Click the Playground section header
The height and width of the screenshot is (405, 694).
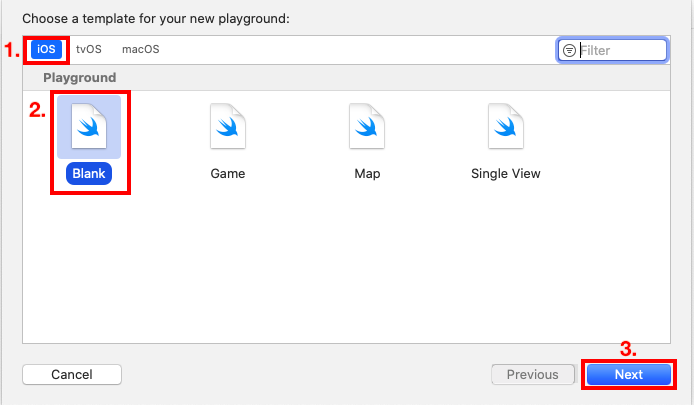80,77
